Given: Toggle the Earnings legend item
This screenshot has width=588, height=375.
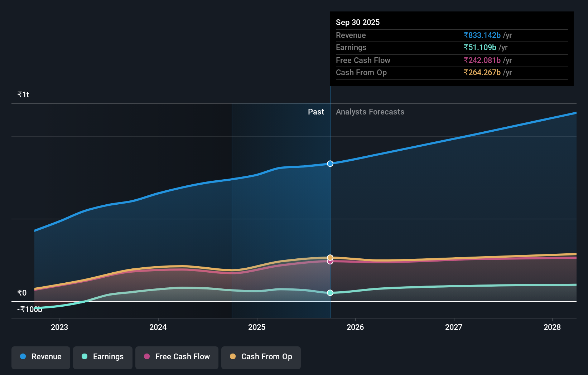Looking at the screenshot, I should (103, 357).
